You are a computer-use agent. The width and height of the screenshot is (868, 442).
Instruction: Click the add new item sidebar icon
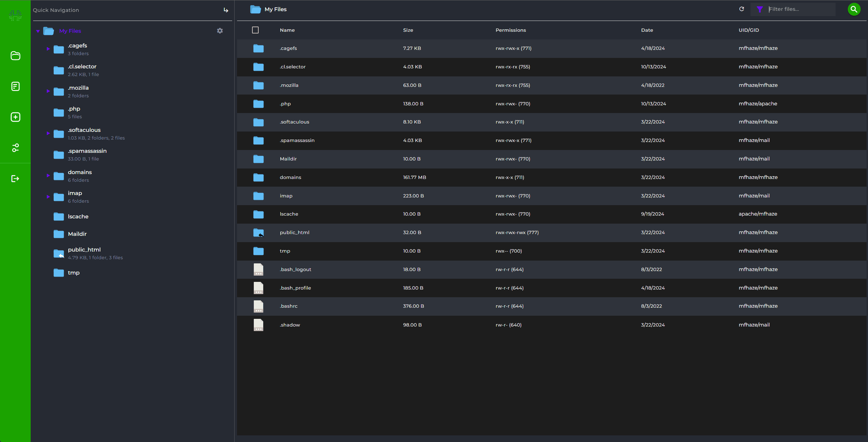pyautogui.click(x=15, y=117)
